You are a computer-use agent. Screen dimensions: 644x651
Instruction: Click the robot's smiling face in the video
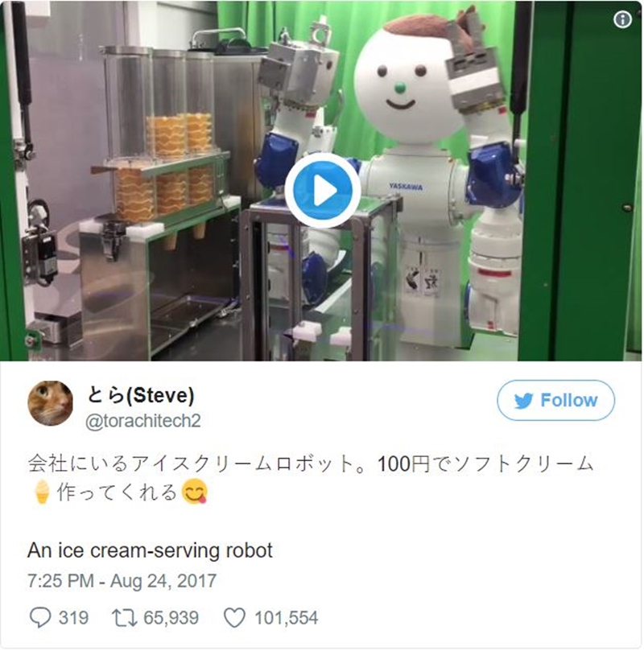(402, 85)
